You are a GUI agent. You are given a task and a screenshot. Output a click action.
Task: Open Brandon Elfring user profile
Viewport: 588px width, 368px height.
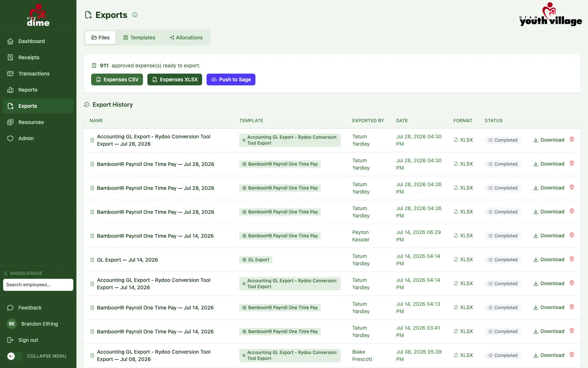point(38,324)
